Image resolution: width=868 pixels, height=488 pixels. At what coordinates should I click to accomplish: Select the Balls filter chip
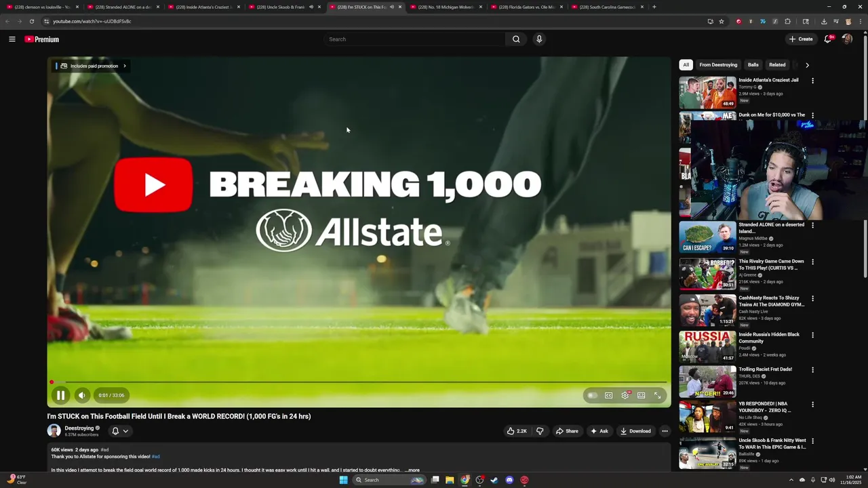(x=753, y=65)
